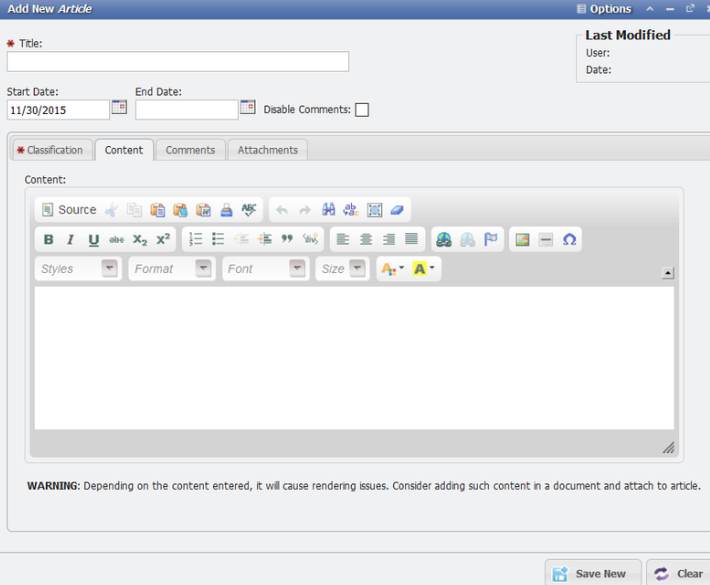This screenshot has width=710, height=585.
Task: Apply italic formatting
Action: (x=70, y=240)
